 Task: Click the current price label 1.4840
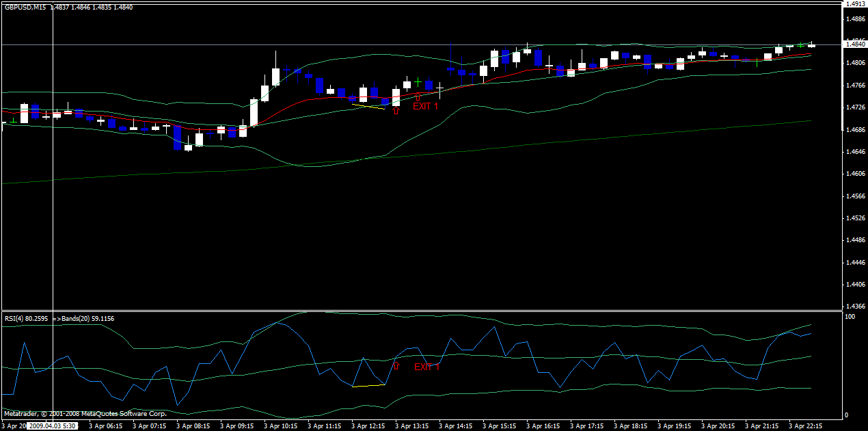click(854, 44)
